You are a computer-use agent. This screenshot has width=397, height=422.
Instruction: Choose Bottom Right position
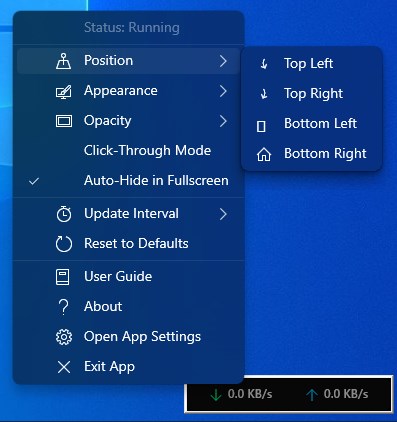coord(312,153)
